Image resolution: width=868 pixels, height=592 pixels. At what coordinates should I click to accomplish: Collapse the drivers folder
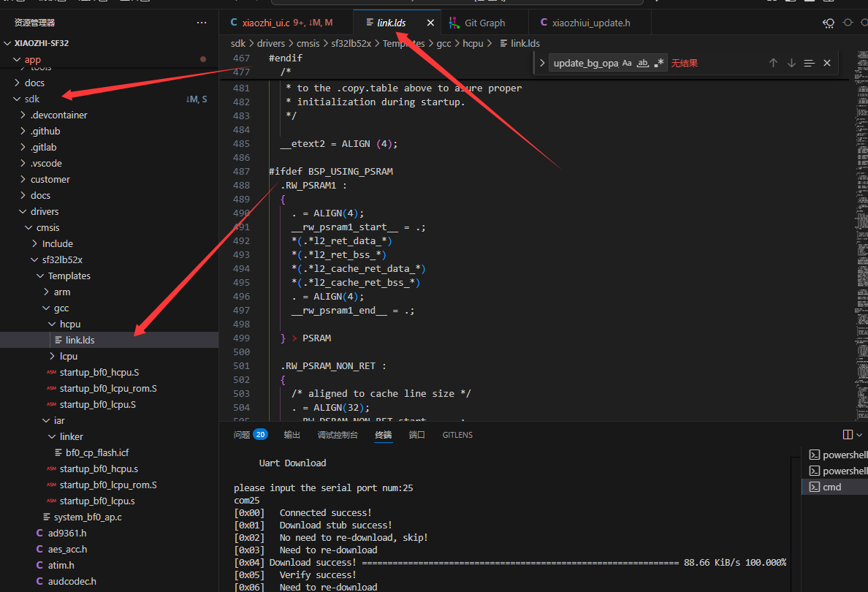click(x=23, y=211)
